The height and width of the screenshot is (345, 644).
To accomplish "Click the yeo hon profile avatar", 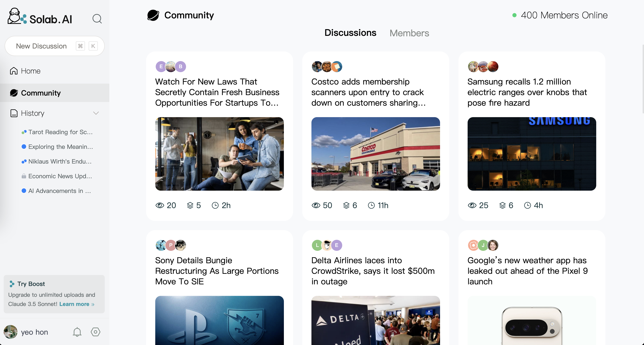I will (x=11, y=332).
